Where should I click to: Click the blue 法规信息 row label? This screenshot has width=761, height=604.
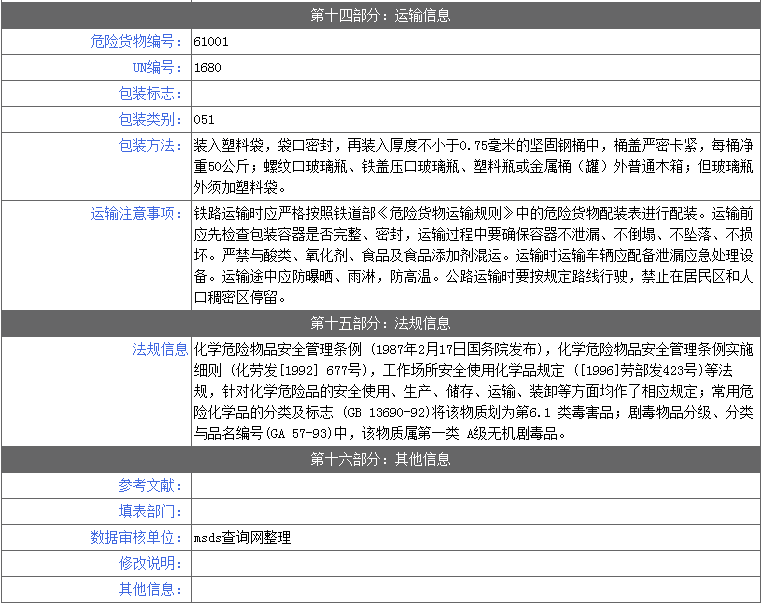160,349
